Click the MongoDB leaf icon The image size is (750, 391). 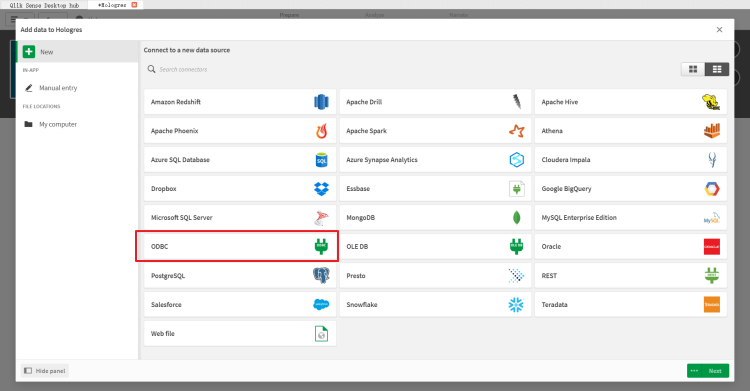tap(517, 218)
